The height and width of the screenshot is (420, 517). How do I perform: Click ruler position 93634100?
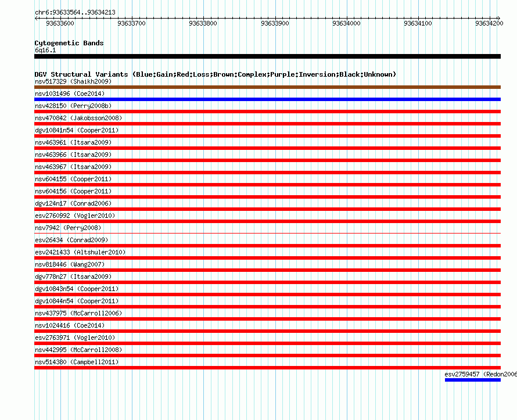(418, 23)
